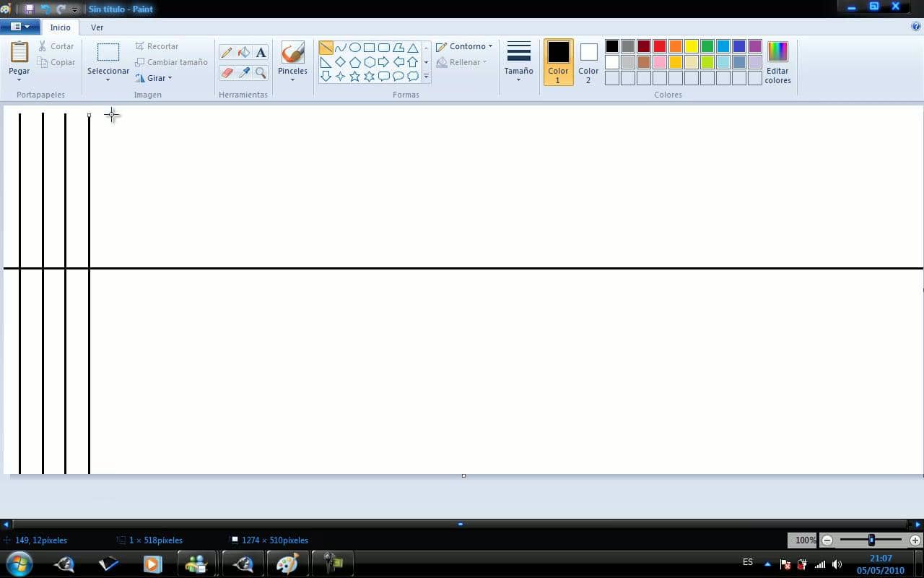Image resolution: width=924 pixels, height=578 pixels.
Task: Select the Line shape
Action: [326, 48]
